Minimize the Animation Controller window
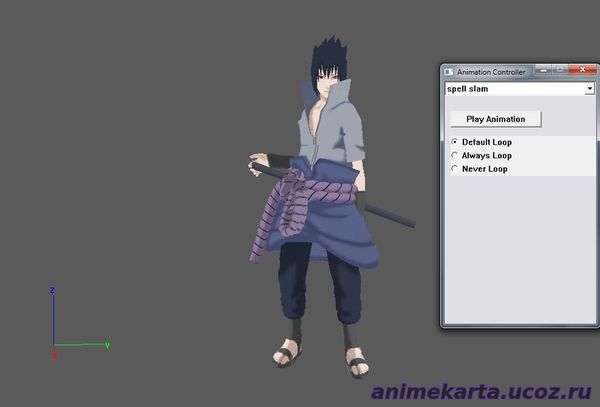The image size is (600, 407). coord(543,70)
